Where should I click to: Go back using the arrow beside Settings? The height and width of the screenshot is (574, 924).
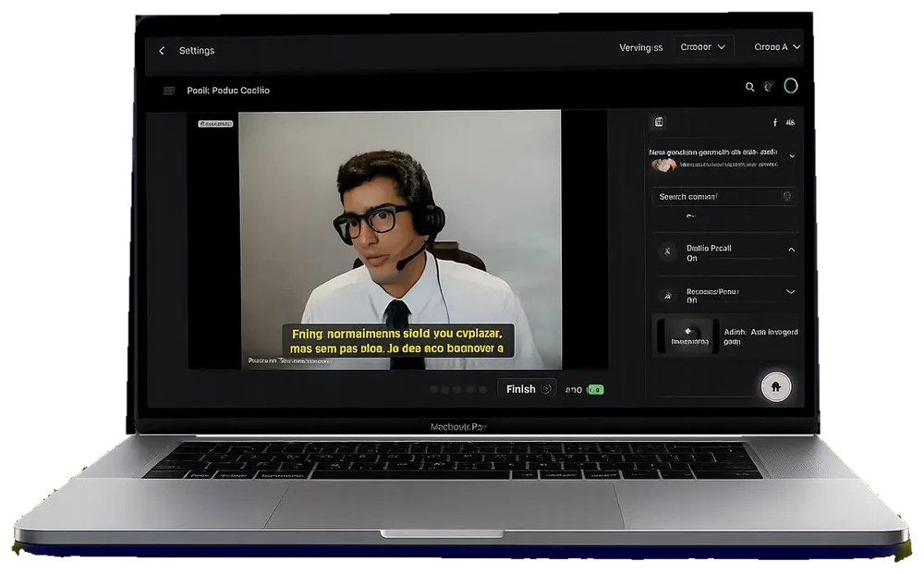pos(162,51)
